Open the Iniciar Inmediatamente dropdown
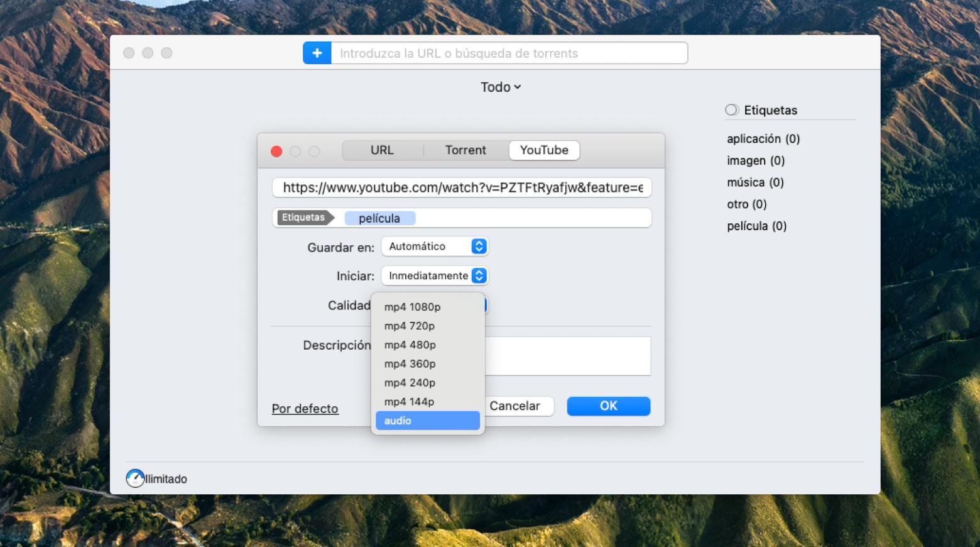 [x=435, y=276]
